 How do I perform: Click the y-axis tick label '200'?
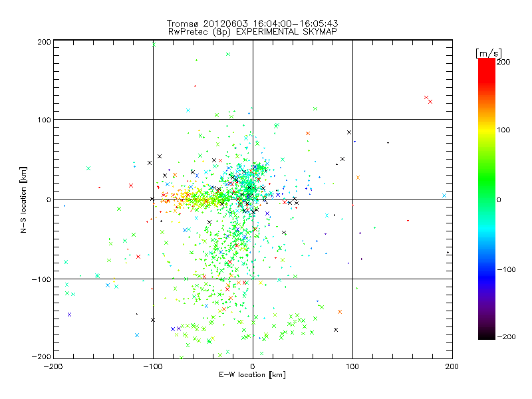pos(45,42)
